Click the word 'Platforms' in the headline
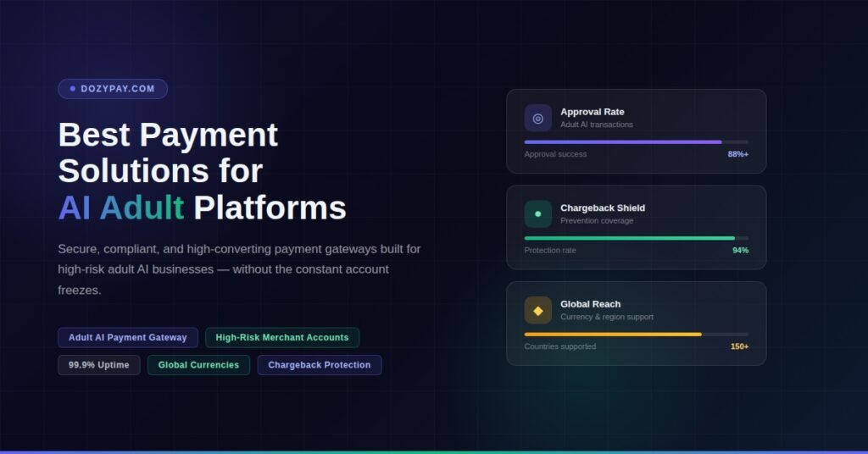The width and height of the screenshot is (868, 454). coord(270,208)
